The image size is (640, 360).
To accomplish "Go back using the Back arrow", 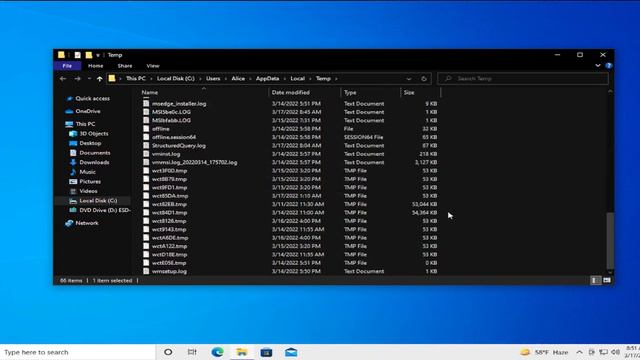I will tap(63, 79).
